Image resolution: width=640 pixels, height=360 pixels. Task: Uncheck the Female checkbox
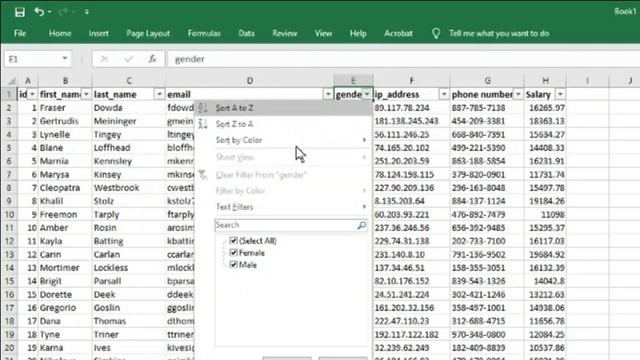pos(233,253)
